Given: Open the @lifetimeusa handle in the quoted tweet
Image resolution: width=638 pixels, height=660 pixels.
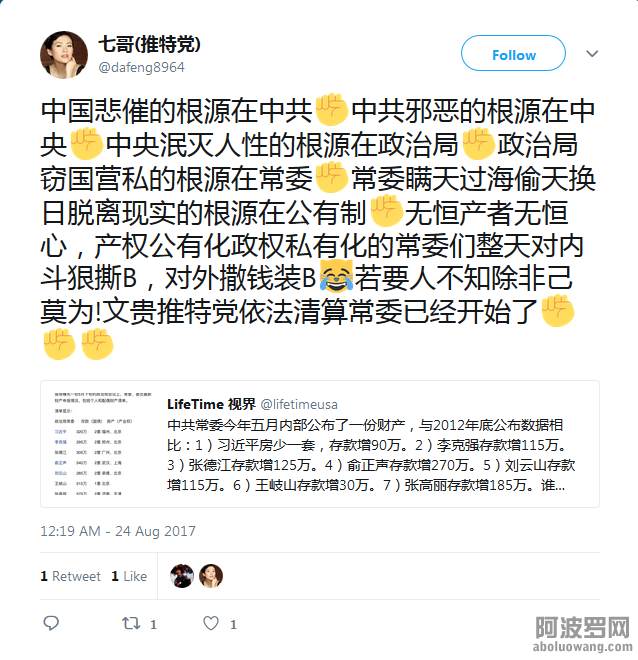Looking at the screenshot, I should pos(299,405).
